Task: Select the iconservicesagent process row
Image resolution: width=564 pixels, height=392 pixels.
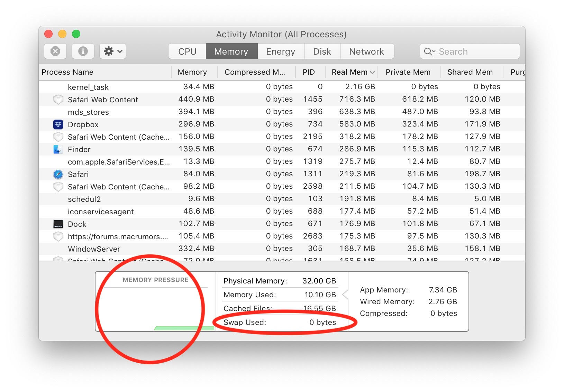Action: click(282, 212)
